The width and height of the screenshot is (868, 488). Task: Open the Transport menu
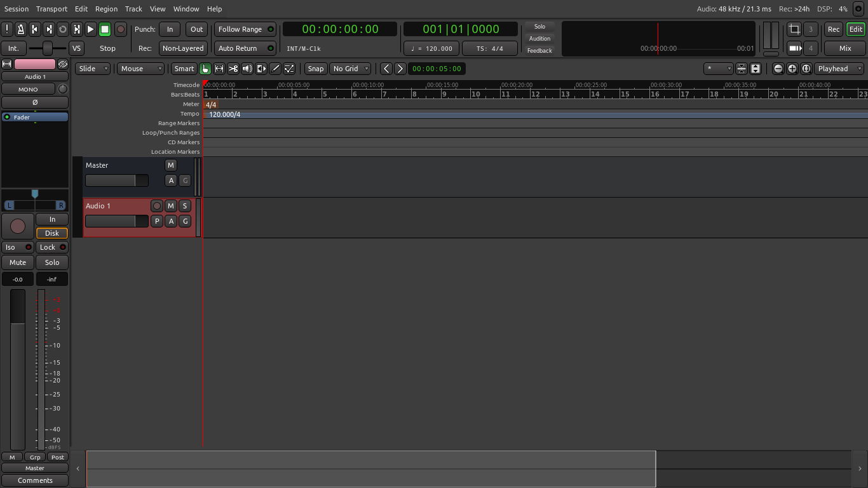pyautogui.click(x=51, y=9)
